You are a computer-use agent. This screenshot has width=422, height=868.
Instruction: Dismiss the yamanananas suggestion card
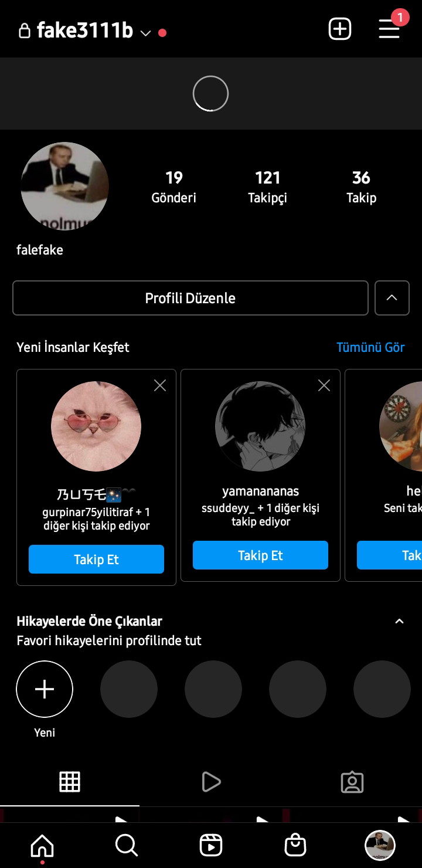(324, 385)
